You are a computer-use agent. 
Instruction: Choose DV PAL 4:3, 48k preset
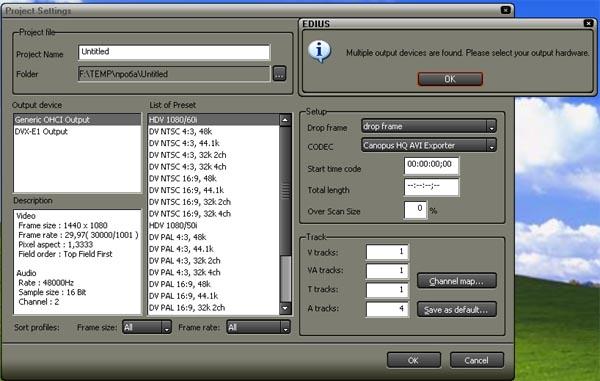tap(214, 237)
